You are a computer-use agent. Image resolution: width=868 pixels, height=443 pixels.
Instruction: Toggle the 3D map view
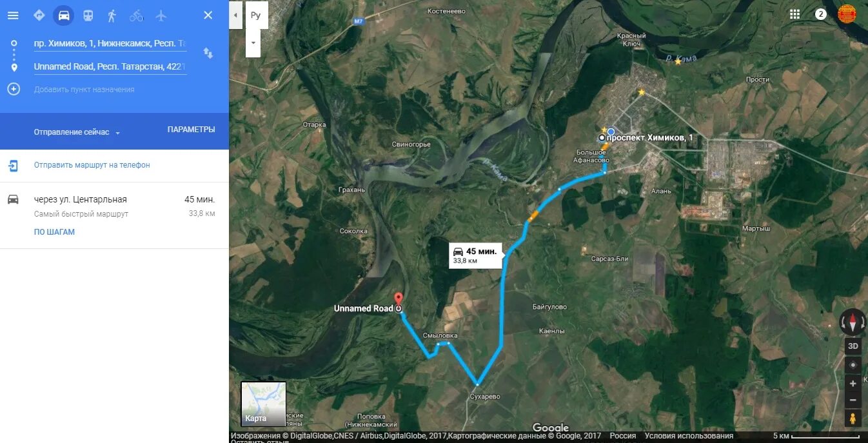853,346
